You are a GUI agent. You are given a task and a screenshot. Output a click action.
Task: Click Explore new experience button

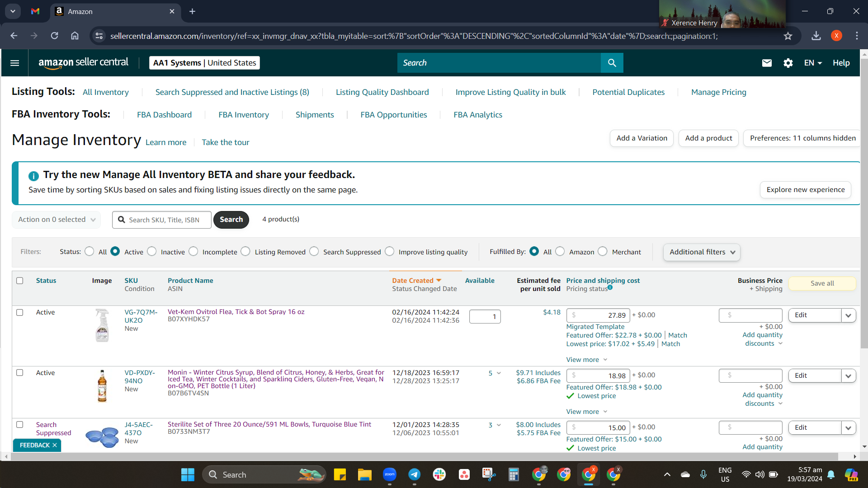(x=806, y=190)
